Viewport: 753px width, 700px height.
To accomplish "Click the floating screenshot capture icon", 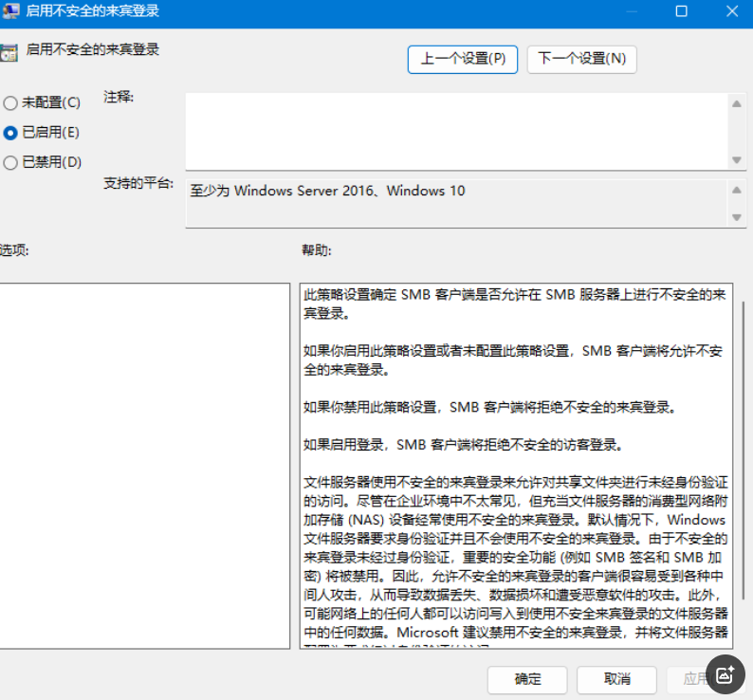I will (x=725, y=674).
